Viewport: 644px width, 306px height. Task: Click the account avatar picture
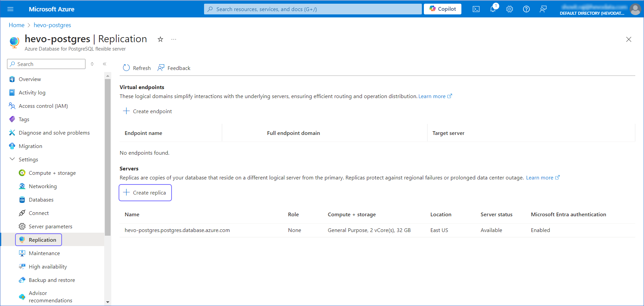click(635, 9)
